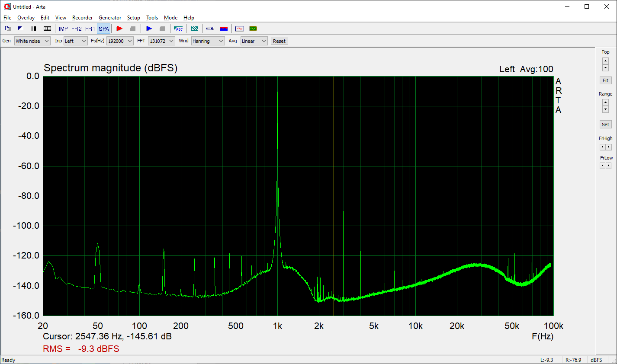Open the Avg Linear averaging dropdown
617x364 pixels.
coord(254,41)
